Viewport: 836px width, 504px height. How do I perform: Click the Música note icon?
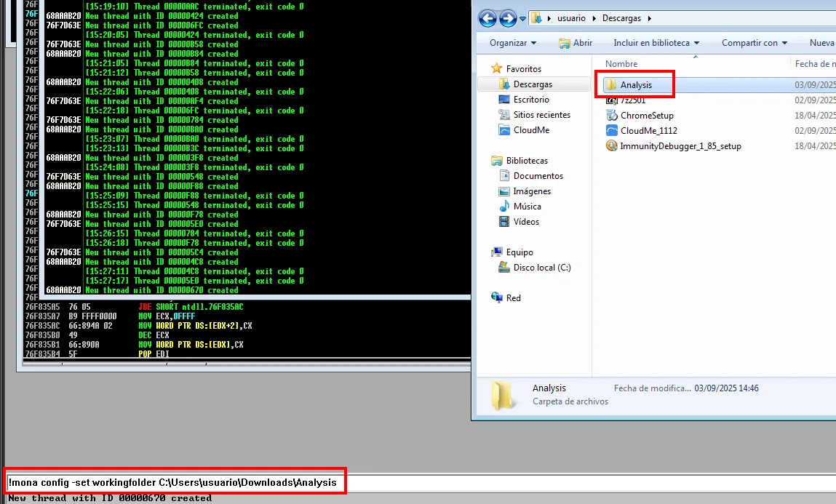[x=503, y=207]
